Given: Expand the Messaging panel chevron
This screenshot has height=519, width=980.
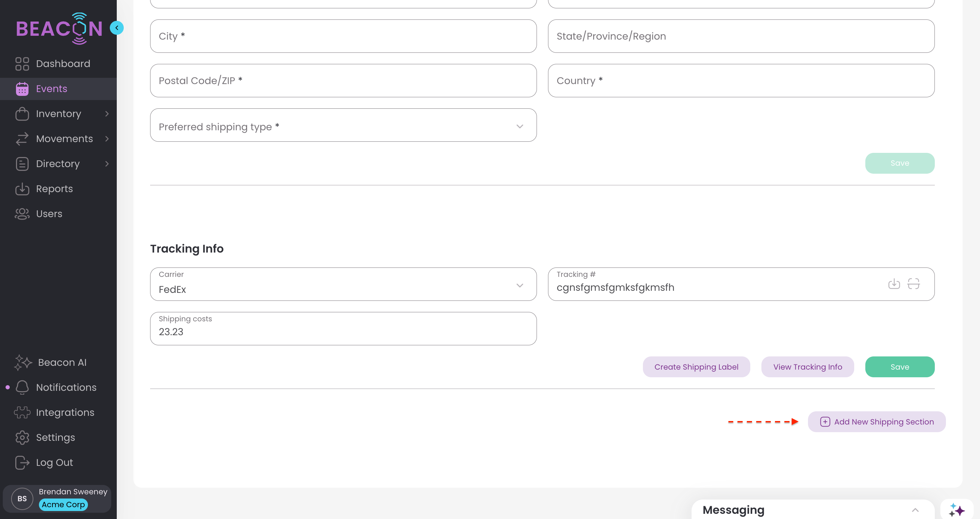Looking at the screenshot, I should 915,510.
